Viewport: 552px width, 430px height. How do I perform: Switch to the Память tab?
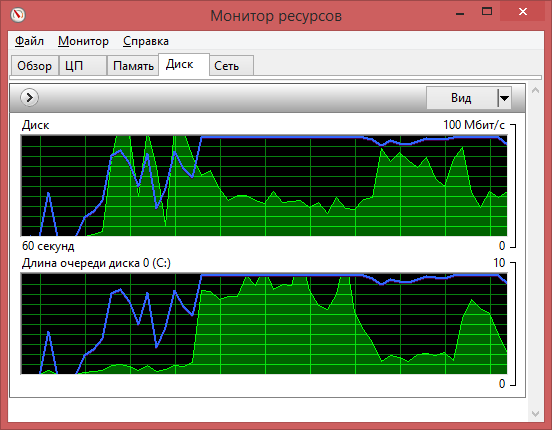pos(133,66)
